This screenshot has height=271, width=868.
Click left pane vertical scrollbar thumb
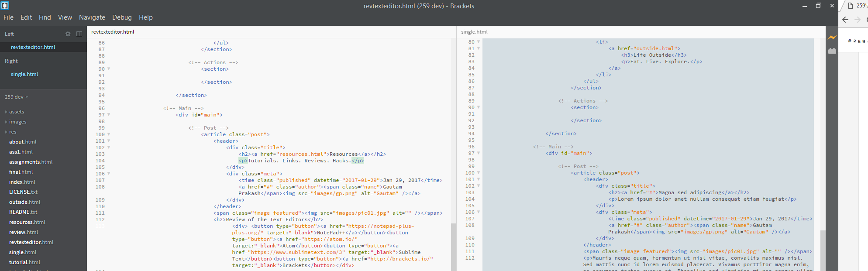click(454, 247)
